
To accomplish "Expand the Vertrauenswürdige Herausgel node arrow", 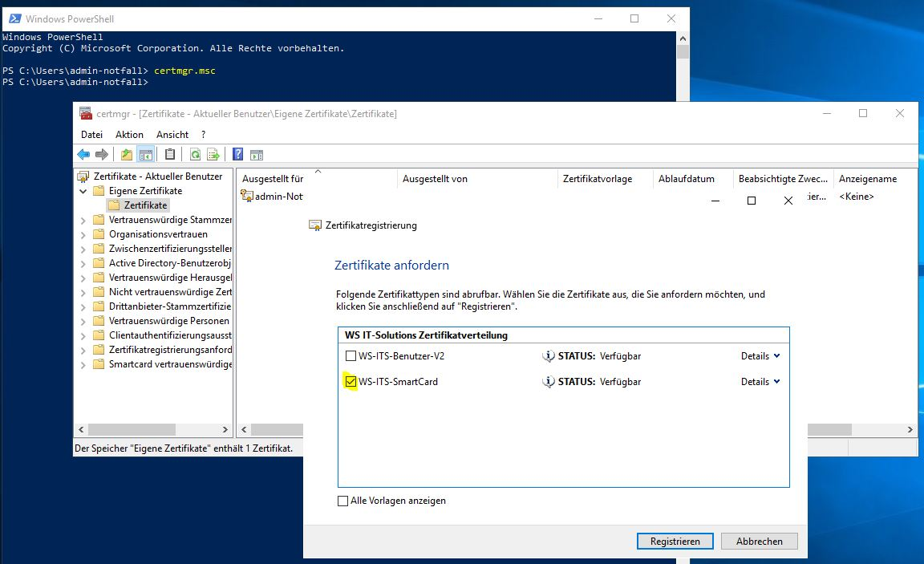I will click(x=83, y=278).
